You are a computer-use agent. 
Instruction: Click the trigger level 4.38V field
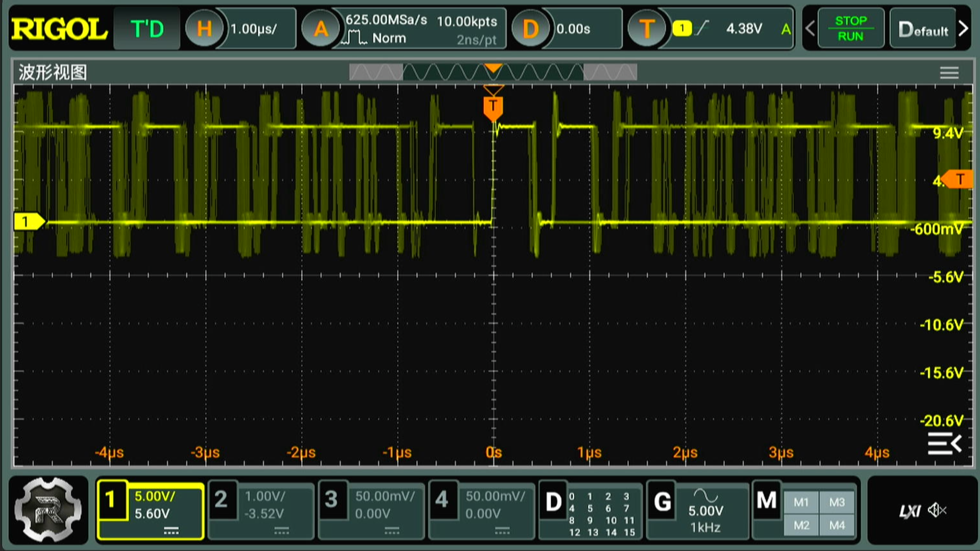point(744,29)
